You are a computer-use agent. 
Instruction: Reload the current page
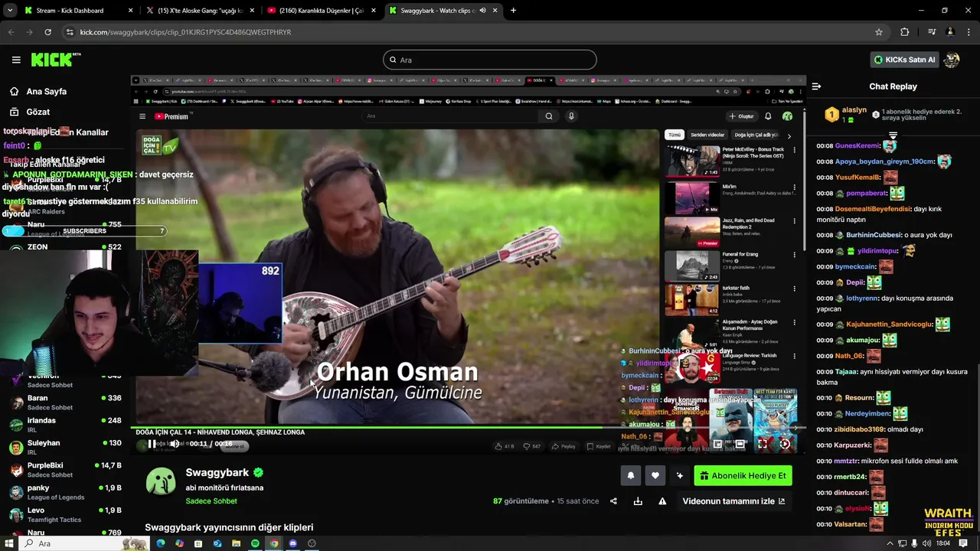point(47,32)
